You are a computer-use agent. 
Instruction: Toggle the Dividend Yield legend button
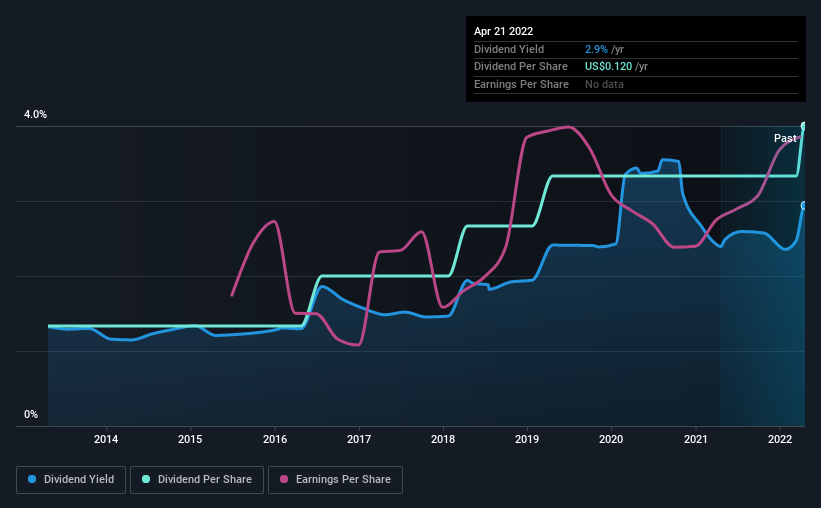pyautogui.click(x=71, y=480)
